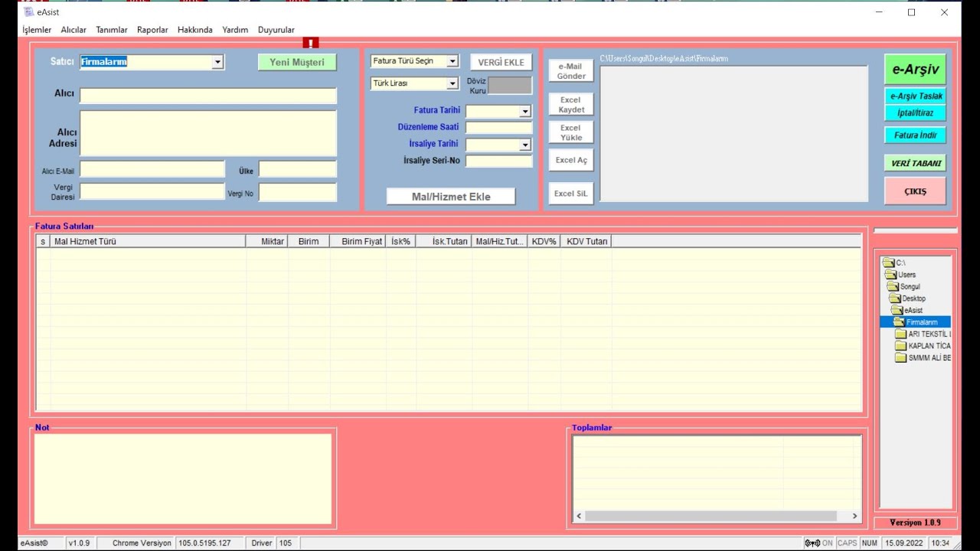Open the Alıcılar menu
The width and height of the screenshot is (980, 551).
click(x=73, y=30)
